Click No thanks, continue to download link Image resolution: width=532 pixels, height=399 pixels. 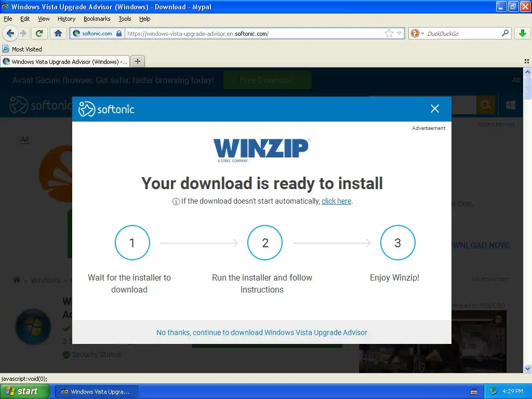click(x=262, y=332)
